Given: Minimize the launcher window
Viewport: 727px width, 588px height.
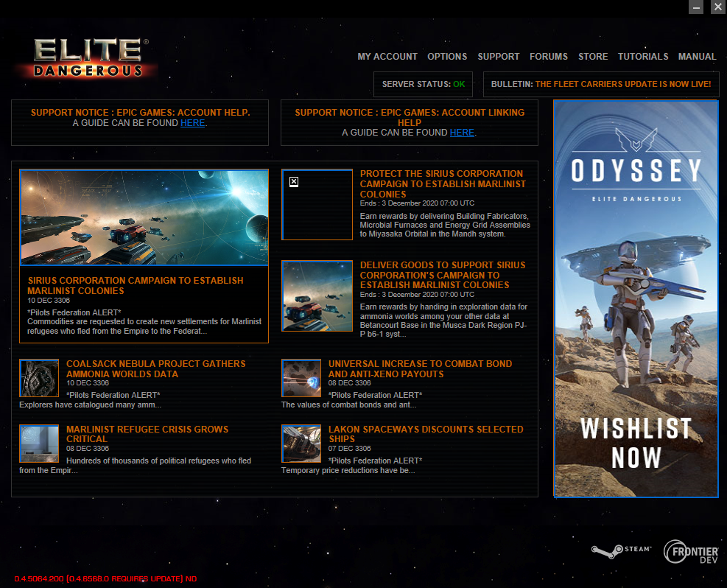Looking at the screenshot, I should point(696,7).
